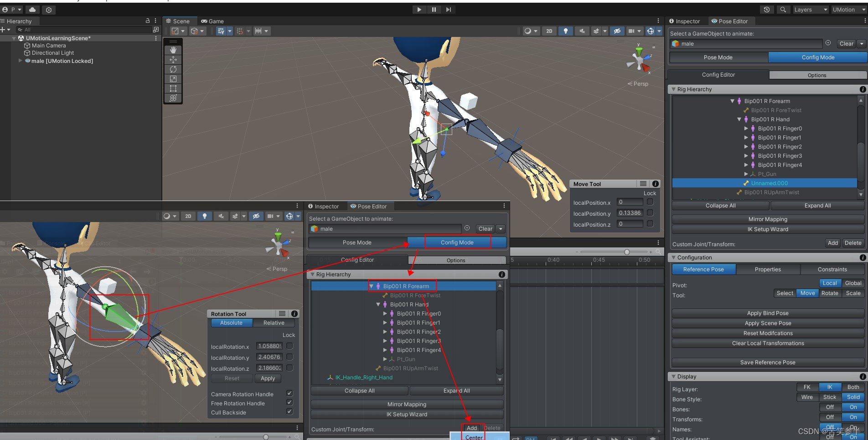
Task: Click the IK Setup Wizard button
Action: click(768, 229)
